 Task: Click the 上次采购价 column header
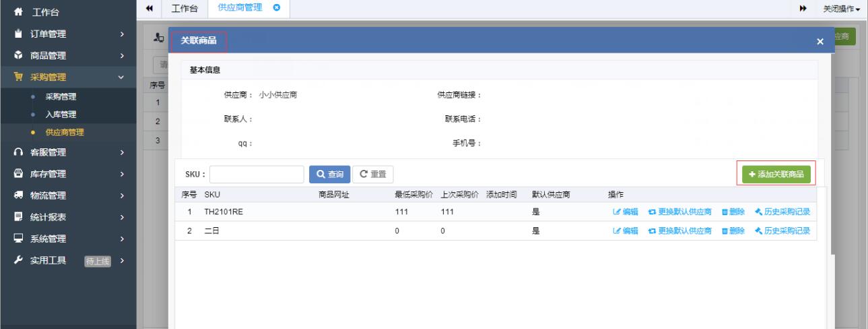461,194
